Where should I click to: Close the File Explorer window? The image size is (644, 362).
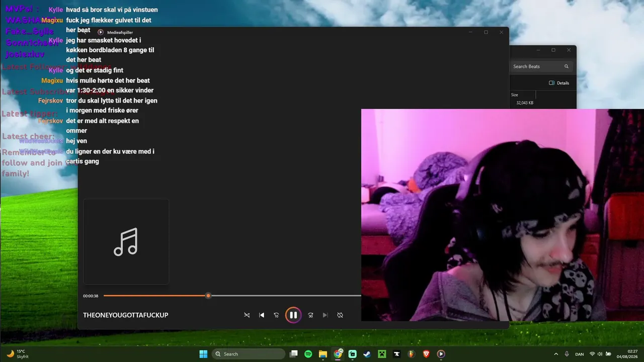coord(569,50)
